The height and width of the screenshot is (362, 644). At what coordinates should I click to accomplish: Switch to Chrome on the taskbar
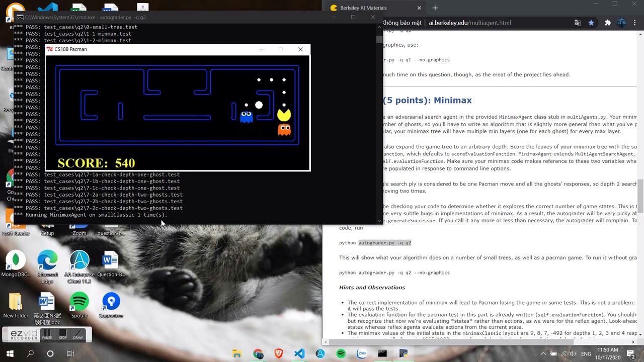click(258, 354)
